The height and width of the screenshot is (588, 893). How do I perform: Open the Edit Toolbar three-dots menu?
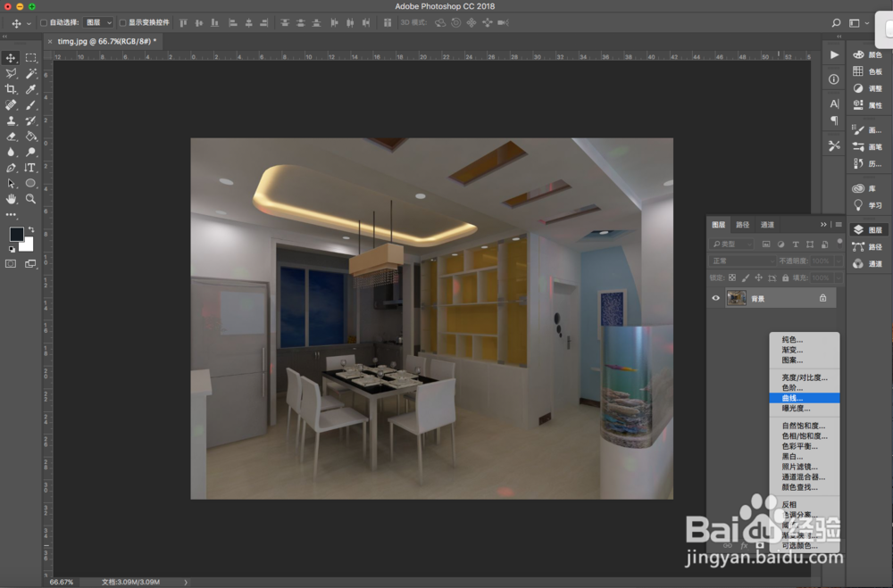coord(11,215)
